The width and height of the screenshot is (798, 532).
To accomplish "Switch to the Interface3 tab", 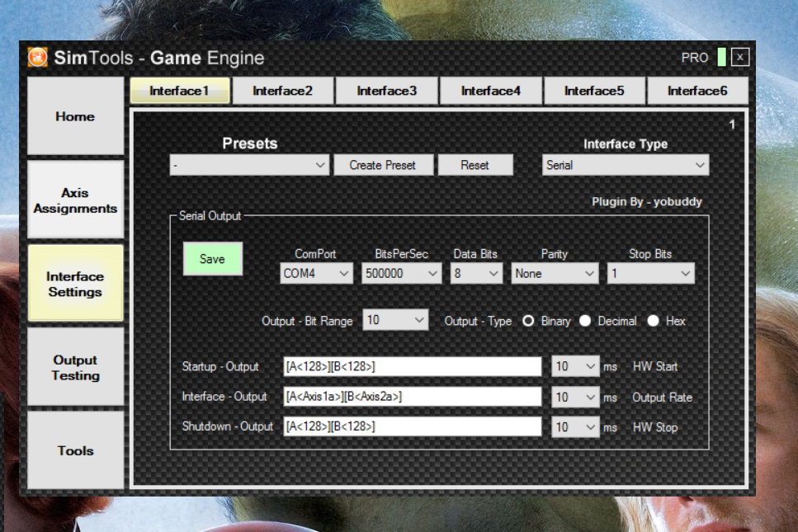I will pos(387,91).
